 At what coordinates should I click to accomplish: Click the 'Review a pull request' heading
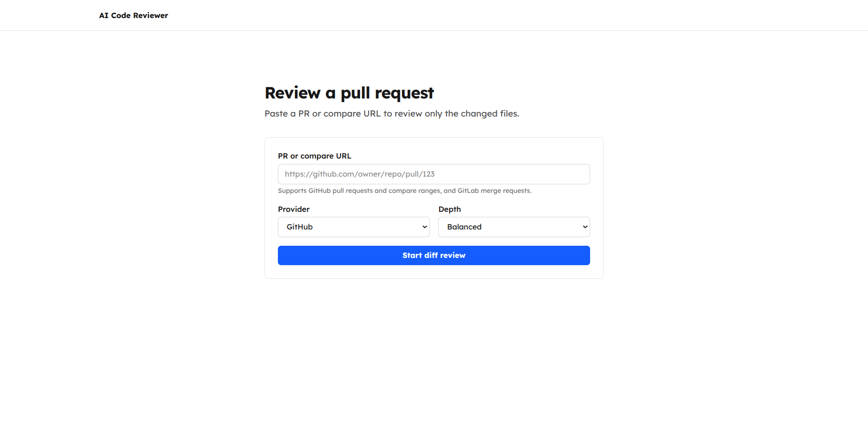(x=349, y=93)
